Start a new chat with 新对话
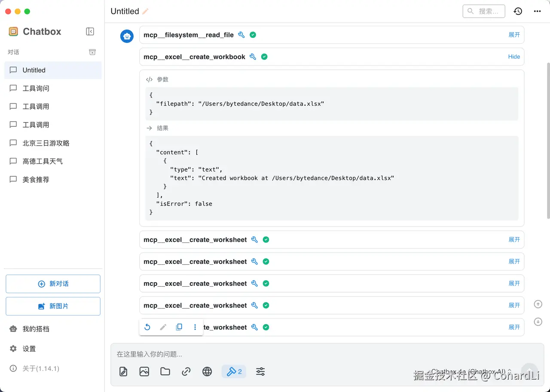Screen dimensions: 550x392 [x=53, y=284]
